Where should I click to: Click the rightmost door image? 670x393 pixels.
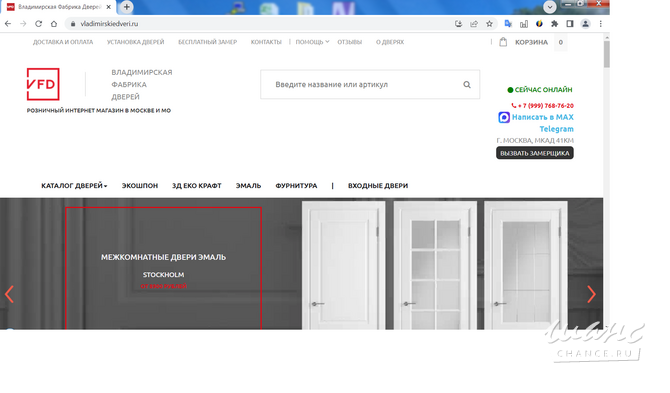point(526,265)
